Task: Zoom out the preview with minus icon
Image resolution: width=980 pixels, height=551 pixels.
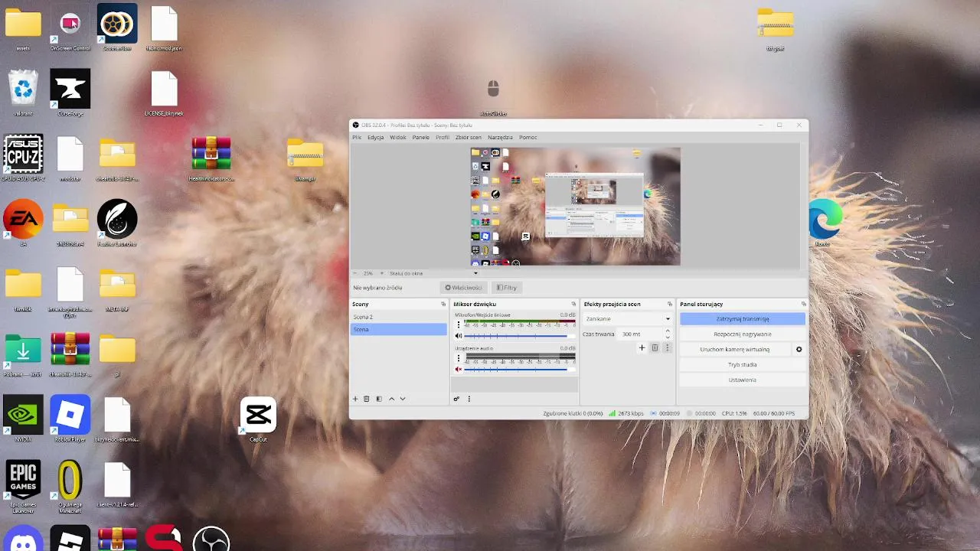Action: 355,273
